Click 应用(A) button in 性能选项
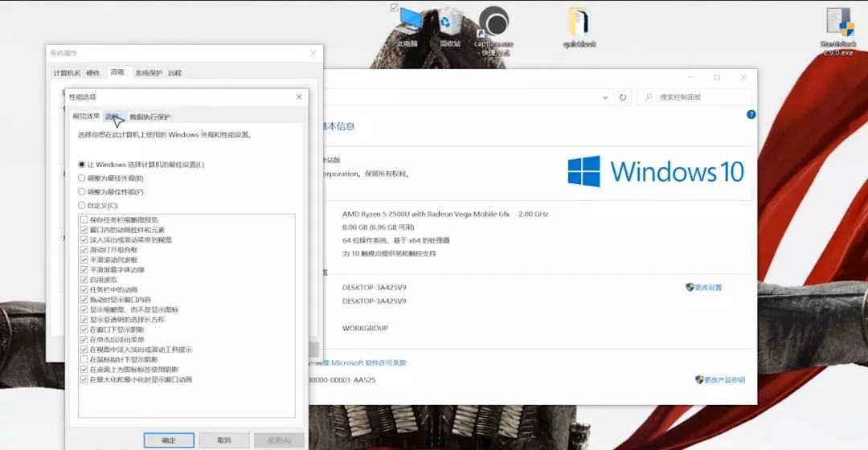868x450 pixels. click(279, 440)
